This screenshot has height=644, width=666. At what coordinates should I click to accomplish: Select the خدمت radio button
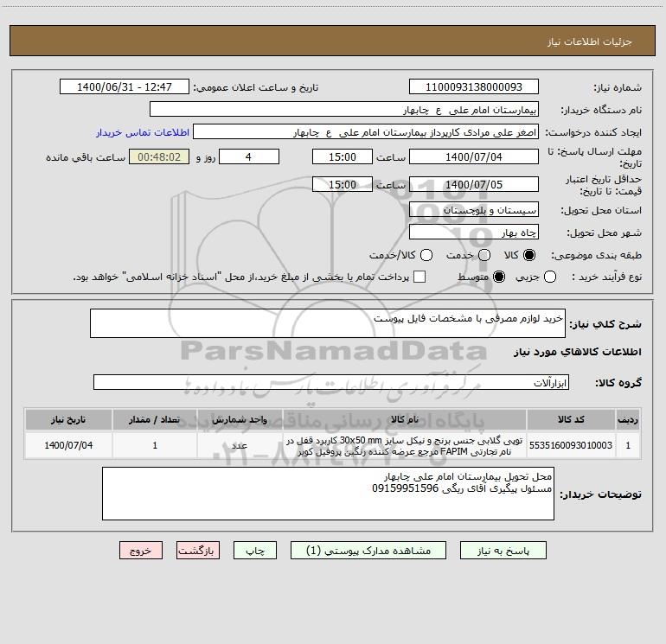click(x=484, y=255)
